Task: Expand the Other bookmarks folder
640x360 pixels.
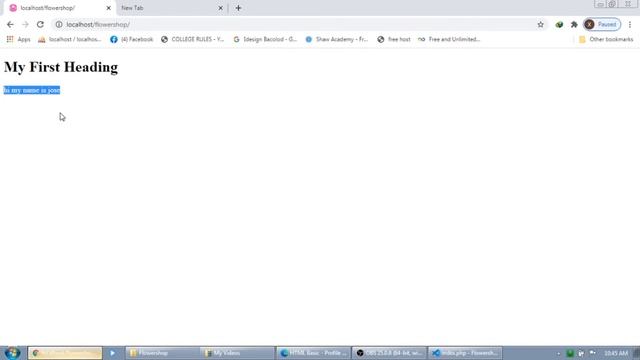Action: coord(606,39)
